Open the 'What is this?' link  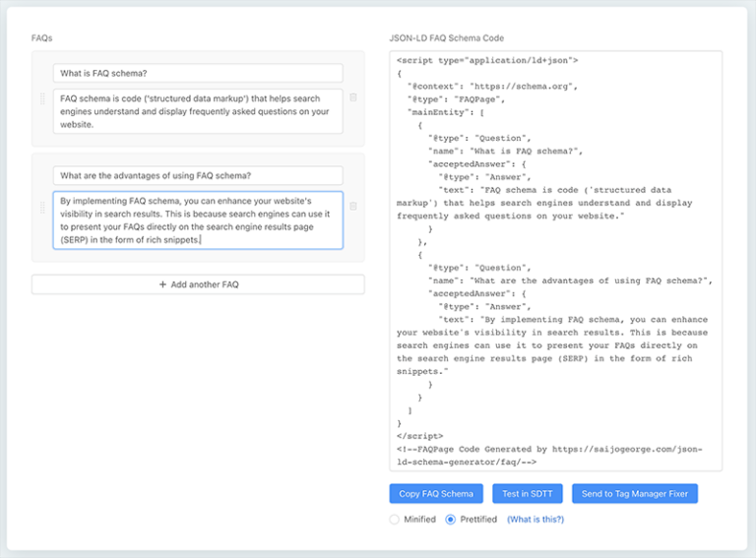click(535, 520)
